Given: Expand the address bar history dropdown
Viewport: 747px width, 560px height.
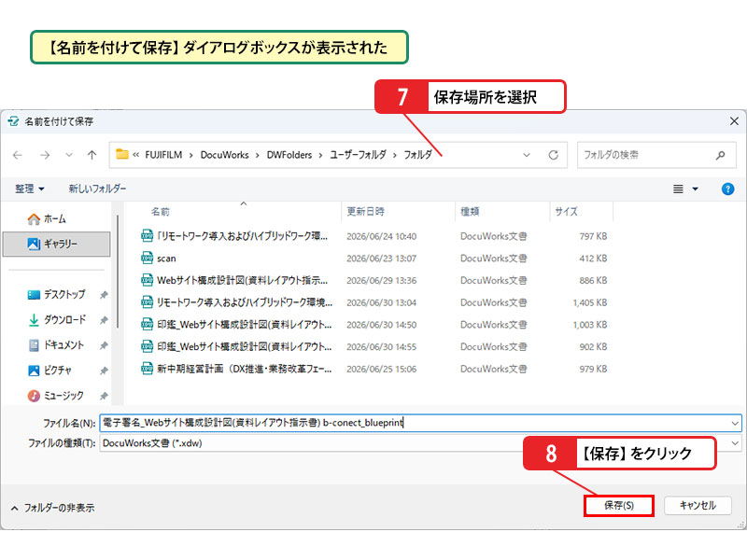Looking at the screenshot, I should click(527, 155).
